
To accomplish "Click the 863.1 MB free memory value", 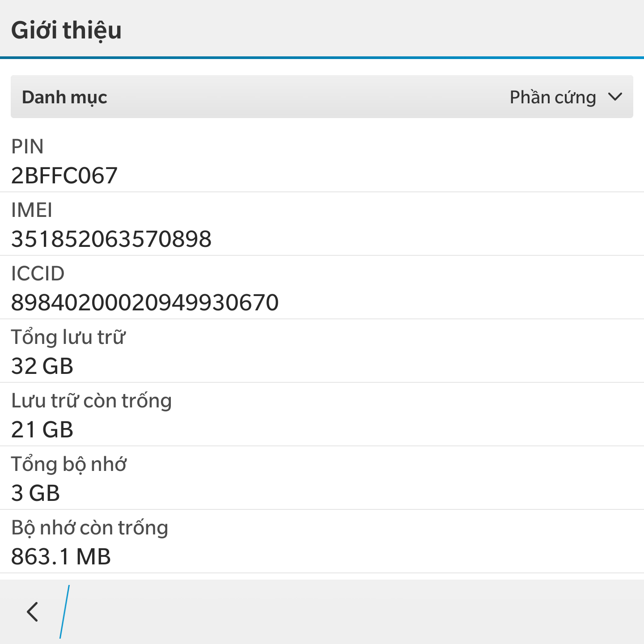I will pyautogui.click(x=61, y=556).
